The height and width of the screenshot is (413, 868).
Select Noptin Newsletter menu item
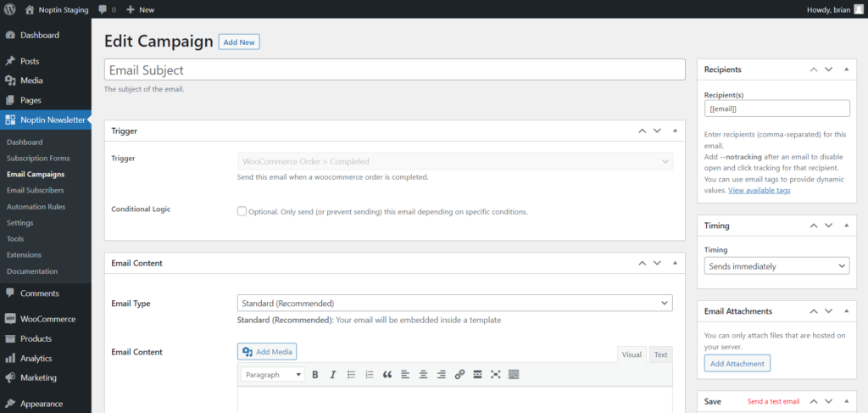pos(46,120)
